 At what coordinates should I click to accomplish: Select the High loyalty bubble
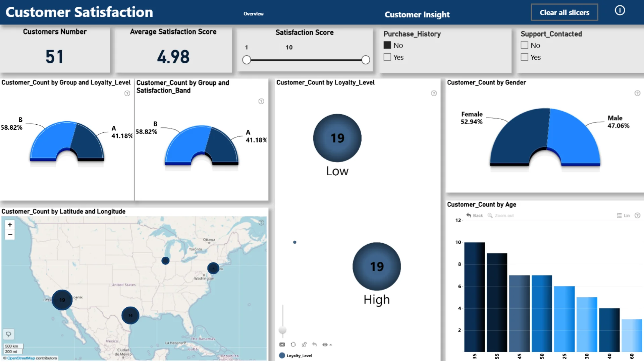377,266
